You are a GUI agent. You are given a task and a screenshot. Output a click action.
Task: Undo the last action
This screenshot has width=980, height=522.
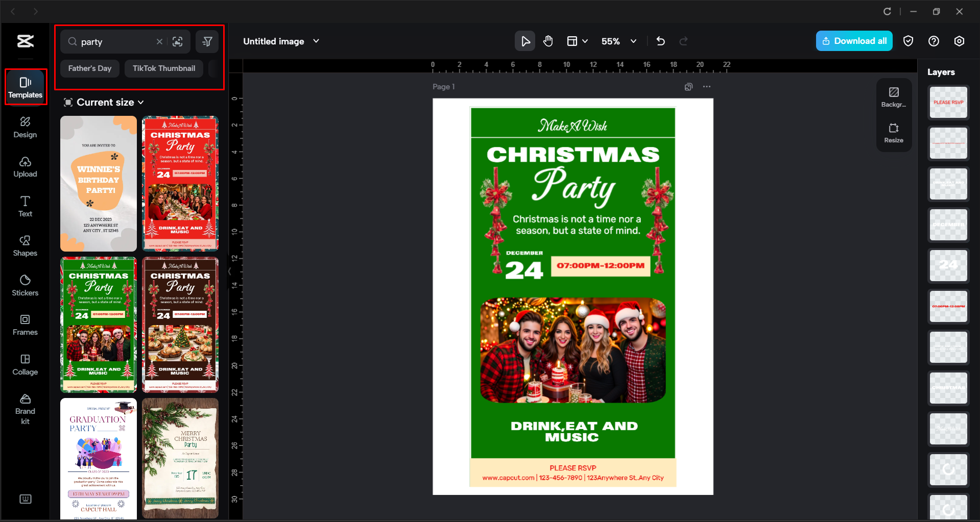point(660,41)
